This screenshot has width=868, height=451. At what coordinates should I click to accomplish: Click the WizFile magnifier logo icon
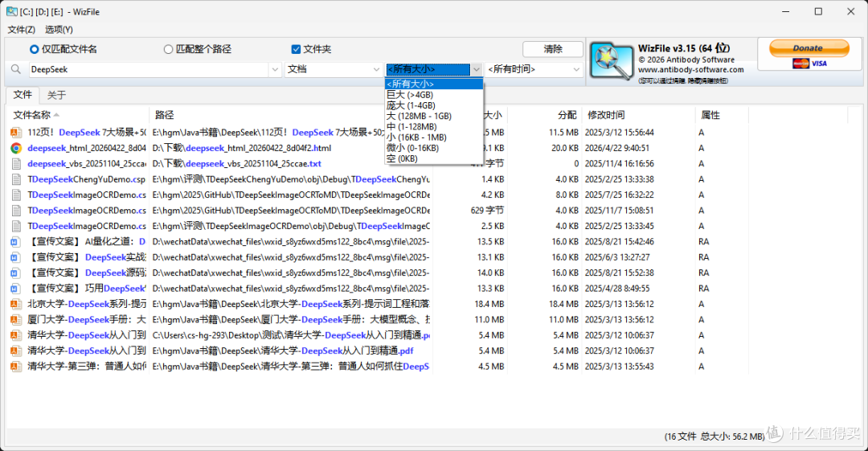click(612, 61)
